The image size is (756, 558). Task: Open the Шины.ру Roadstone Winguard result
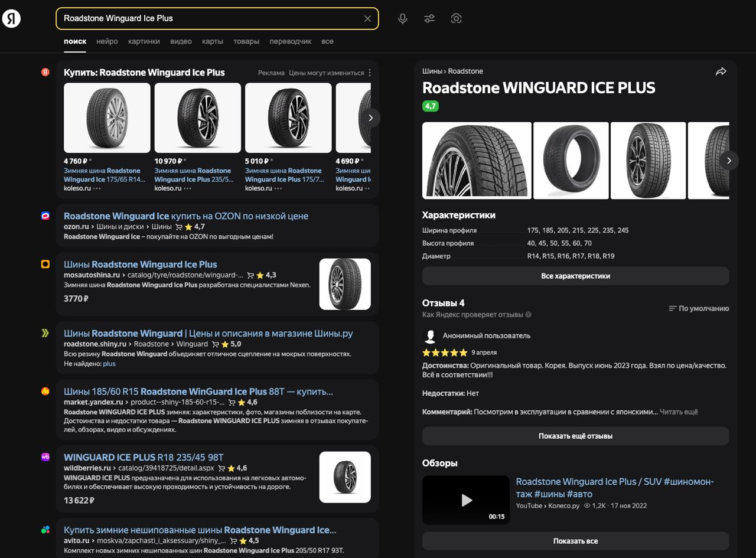(208, 334)
